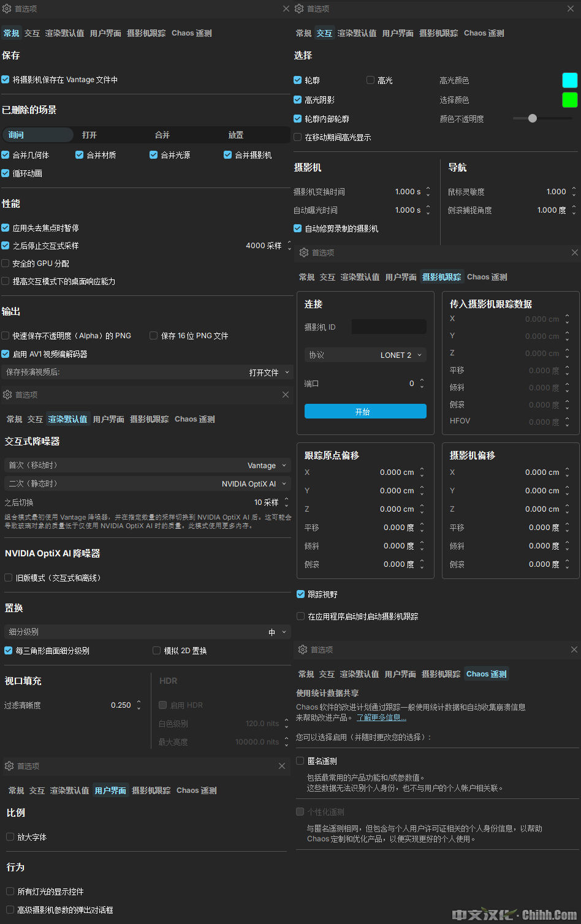The image size is (581, 924).
Task: Enable the 安全的 GPU 分配 checkbox
Action: point(6,263)
